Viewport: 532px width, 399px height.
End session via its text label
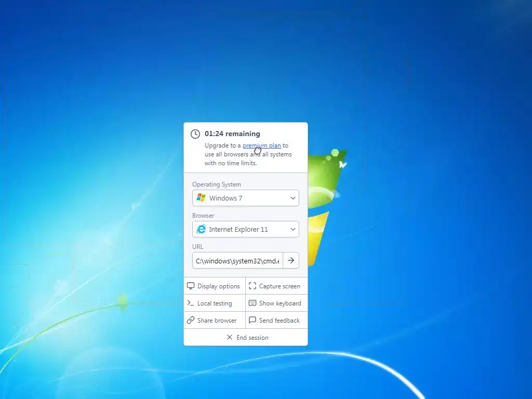252,338
